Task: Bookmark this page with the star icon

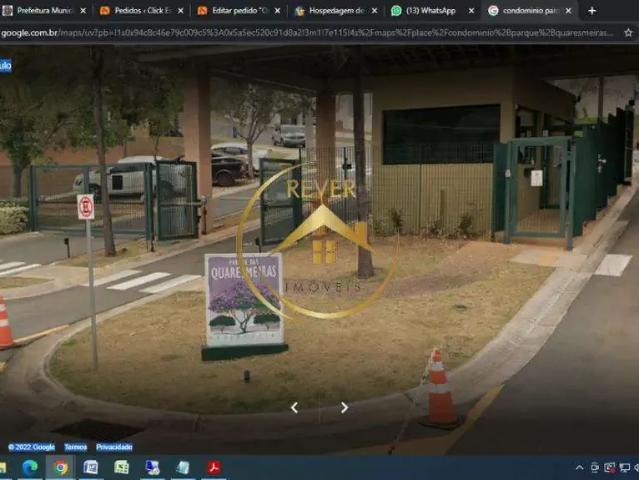Action: 628,33
